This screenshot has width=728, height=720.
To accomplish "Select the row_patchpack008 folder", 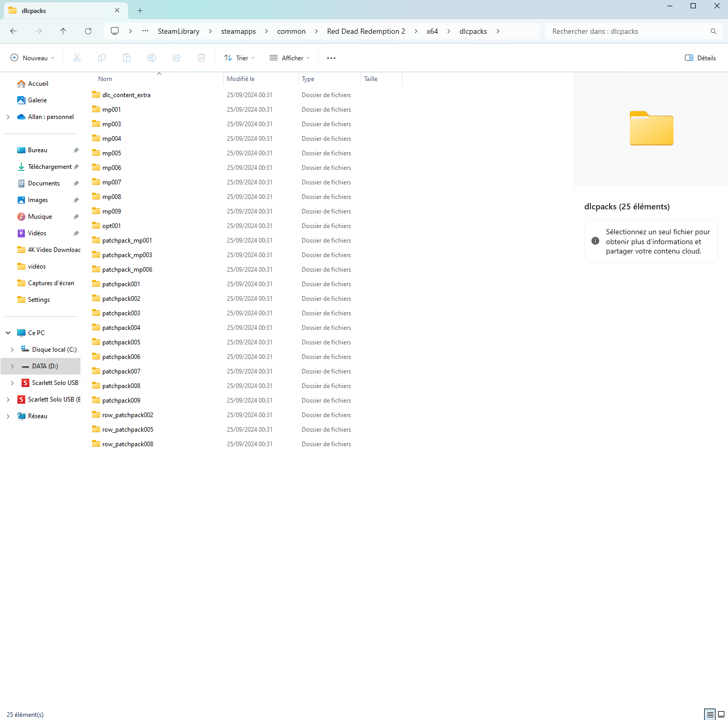I will 128,444.
